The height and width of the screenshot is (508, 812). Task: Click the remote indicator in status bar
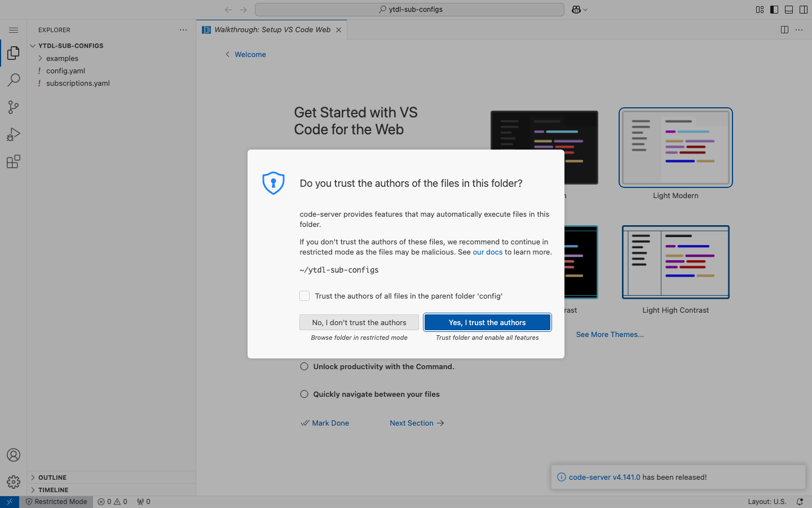[10, 502]
